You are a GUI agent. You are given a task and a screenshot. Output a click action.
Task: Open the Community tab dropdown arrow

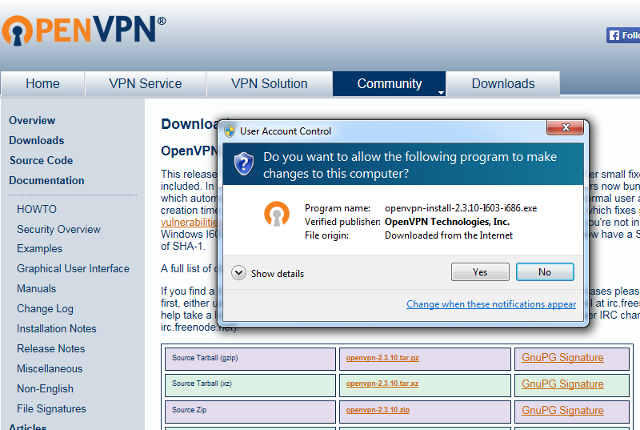441,93
